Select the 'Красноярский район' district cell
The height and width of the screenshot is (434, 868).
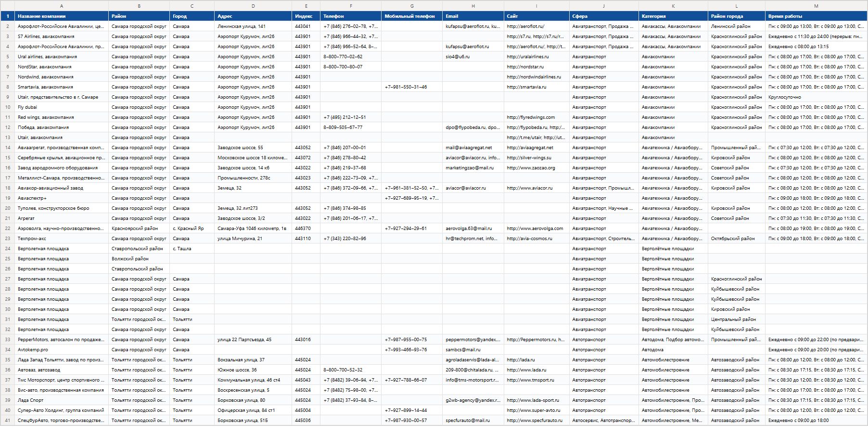pos(139,229)
